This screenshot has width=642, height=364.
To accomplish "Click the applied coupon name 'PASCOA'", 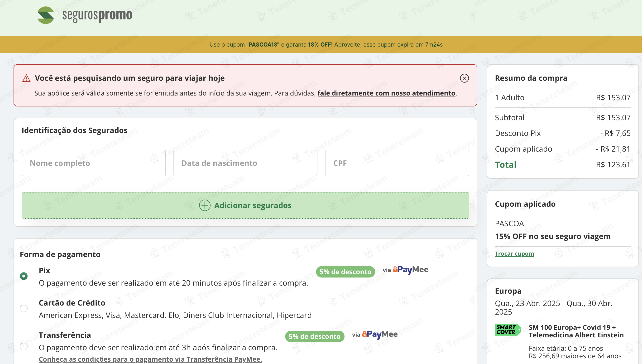I will pos(509,224).
